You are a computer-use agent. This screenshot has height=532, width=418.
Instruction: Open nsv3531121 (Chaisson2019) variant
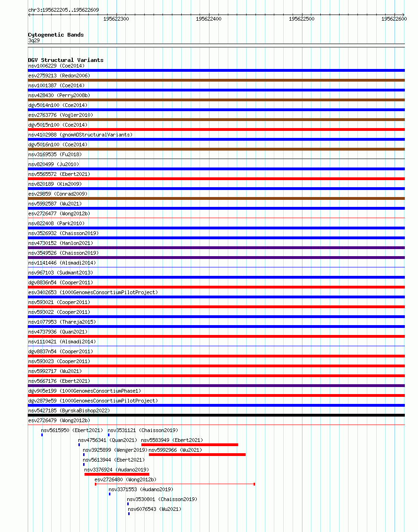click(143, 430)
